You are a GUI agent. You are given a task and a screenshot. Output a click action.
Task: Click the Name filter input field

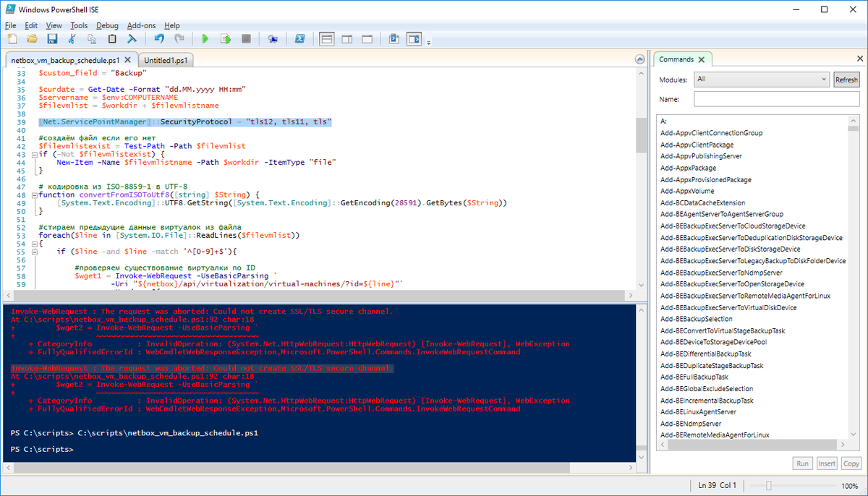coord(776,99)
